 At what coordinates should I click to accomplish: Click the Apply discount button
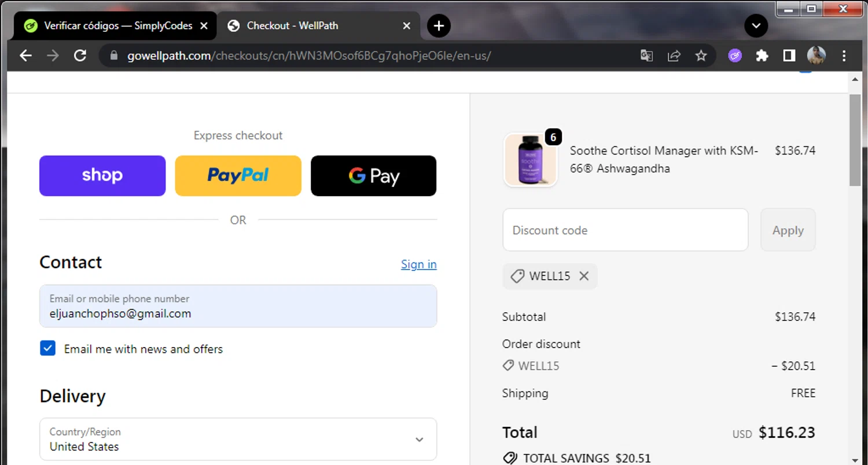tap(788, 230)
